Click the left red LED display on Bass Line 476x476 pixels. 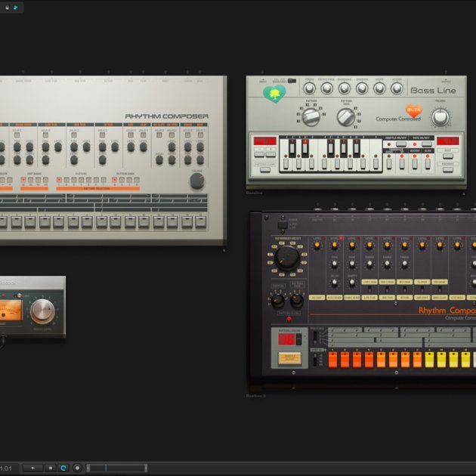click(264, 141)
